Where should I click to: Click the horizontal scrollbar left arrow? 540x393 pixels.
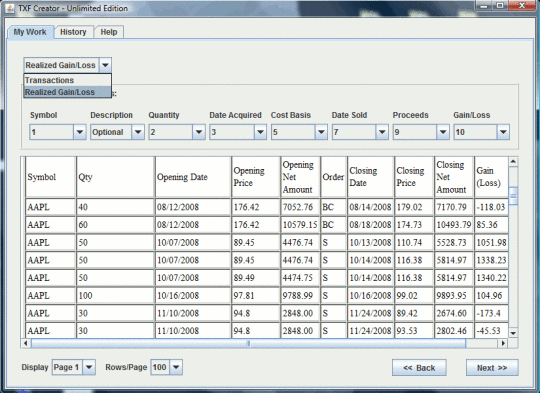point(26,343)
